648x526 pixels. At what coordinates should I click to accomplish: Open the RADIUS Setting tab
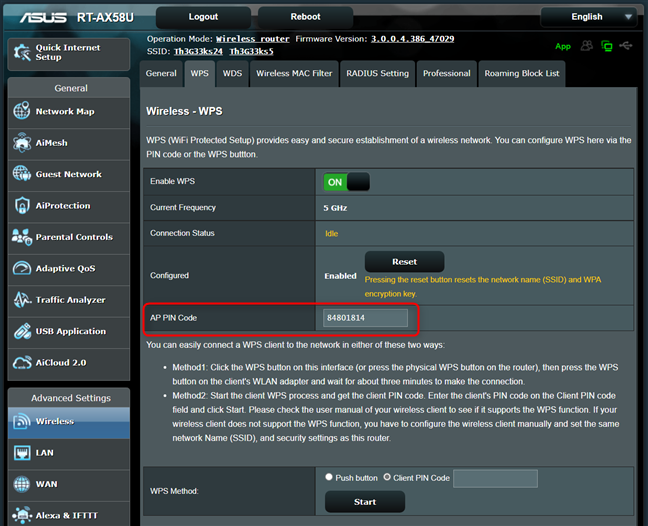click(377, 74)
